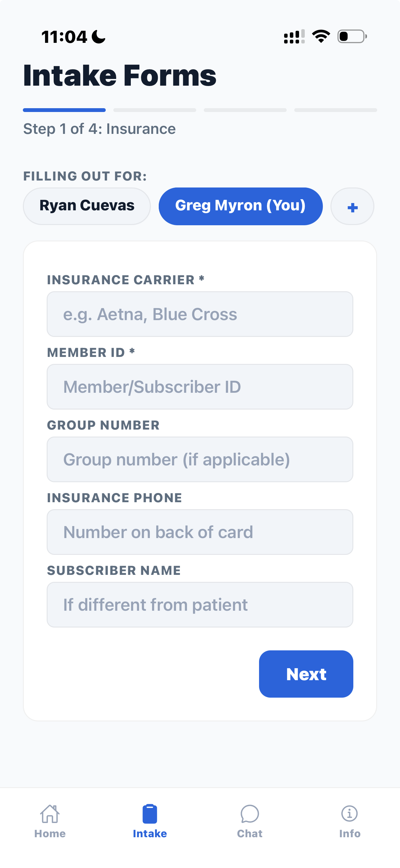This screenshot has width=400, height=868.
Task: Click the Step 1 of 4 Insurance label
Action: click(99, 129)
